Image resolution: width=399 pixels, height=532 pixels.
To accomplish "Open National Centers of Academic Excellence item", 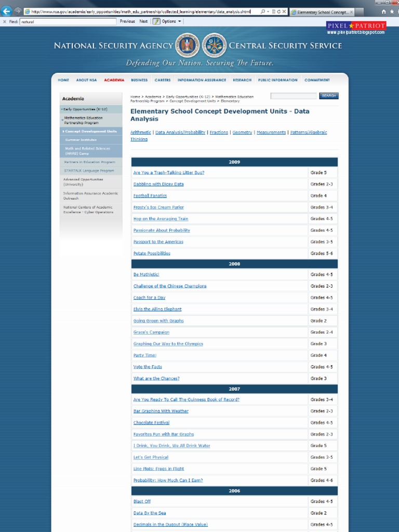I will click(91, 210).
